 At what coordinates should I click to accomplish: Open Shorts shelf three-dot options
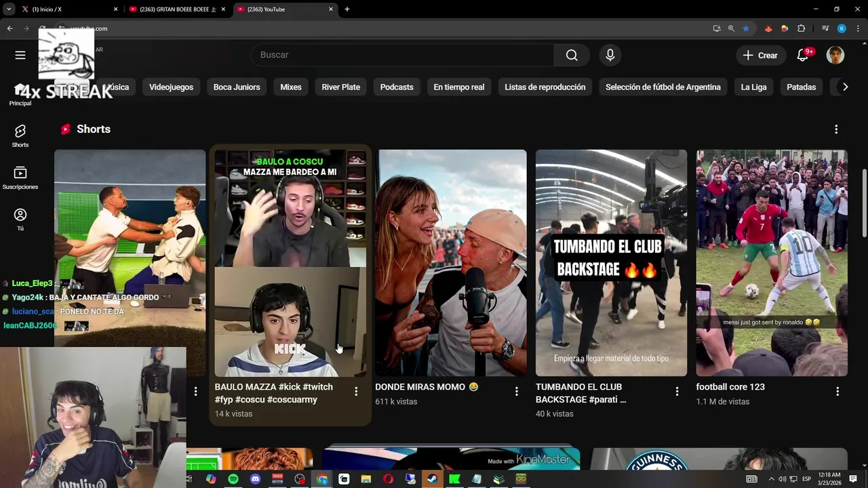point(836,129)
